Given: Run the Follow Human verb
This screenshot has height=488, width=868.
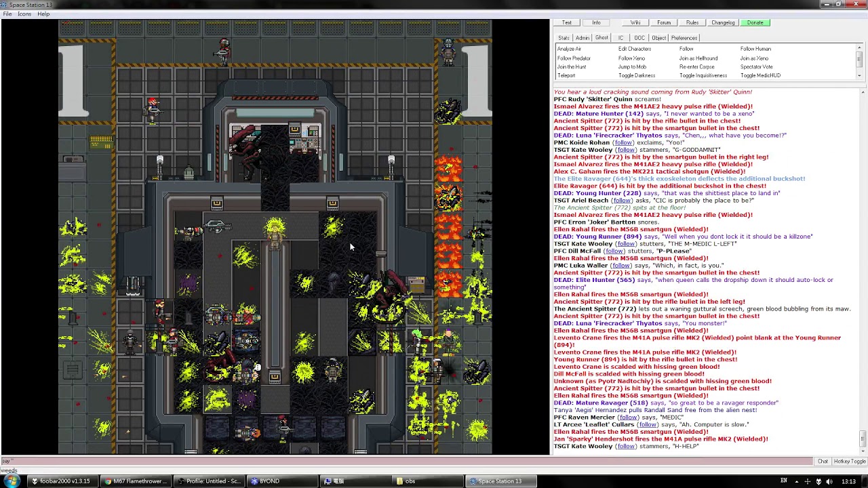Looking at the screenshot, I should click(x=755, y=49).
